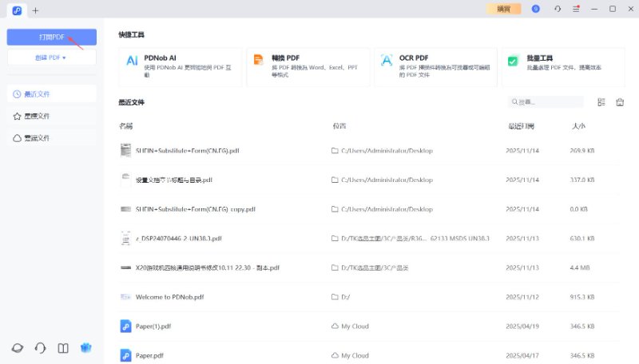The height and width of the screenshot is (364, 639).
Task: Clear the recent list with trash icon
Action: pyautogui.click(x=620, y=102)
